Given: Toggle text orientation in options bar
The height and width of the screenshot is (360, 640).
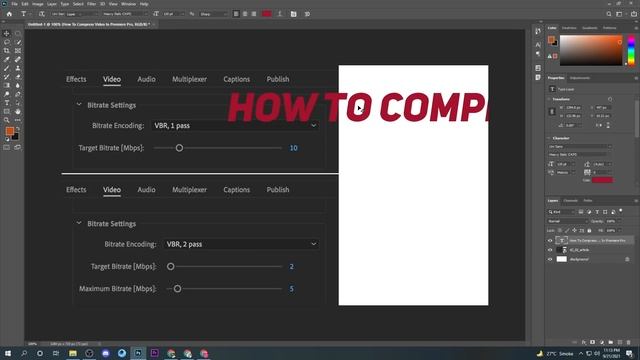Looking at the screenshot, I should [41, 14].
